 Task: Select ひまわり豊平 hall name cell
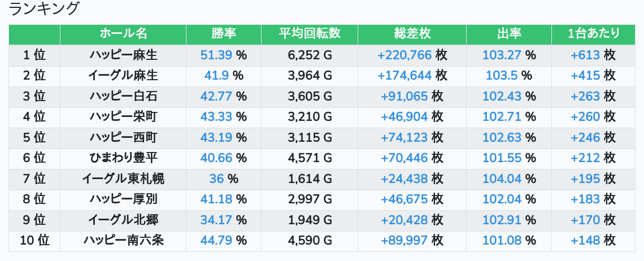point(123,158)
